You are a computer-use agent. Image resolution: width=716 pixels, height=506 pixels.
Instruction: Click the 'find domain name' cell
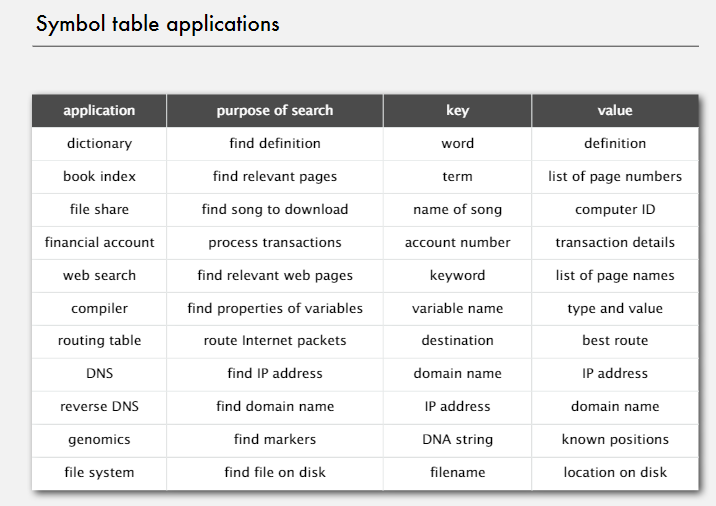click(x=275, y=406)
